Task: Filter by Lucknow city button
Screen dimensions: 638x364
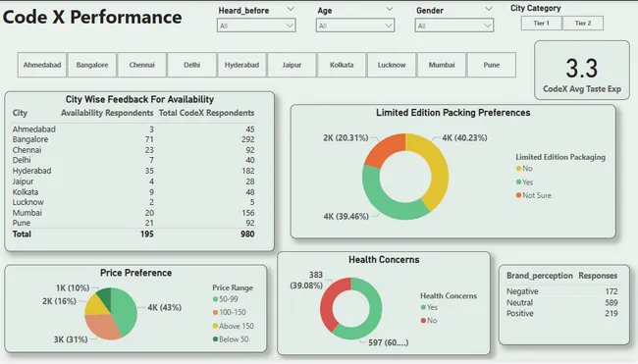Action: click(x=392, y=65)
